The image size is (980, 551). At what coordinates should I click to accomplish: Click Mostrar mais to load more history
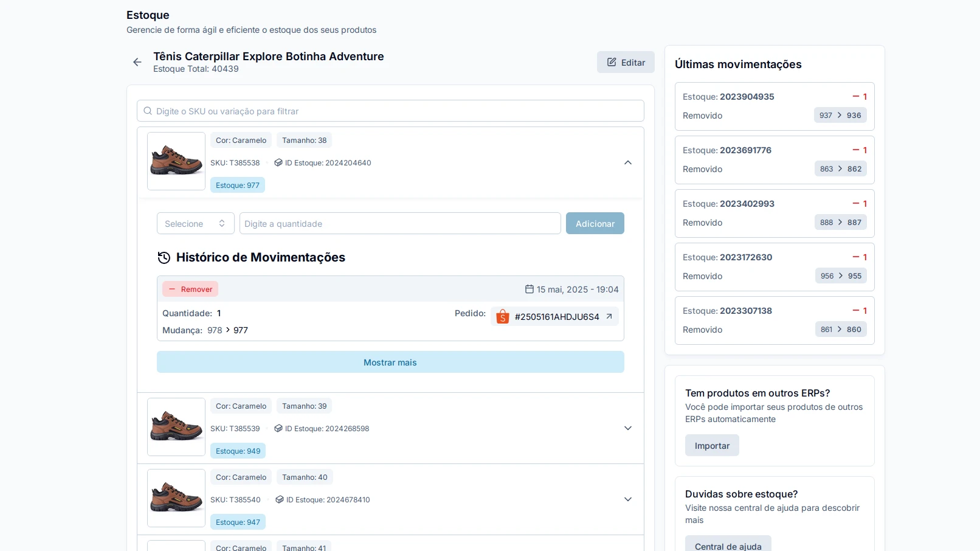[390, 362]
